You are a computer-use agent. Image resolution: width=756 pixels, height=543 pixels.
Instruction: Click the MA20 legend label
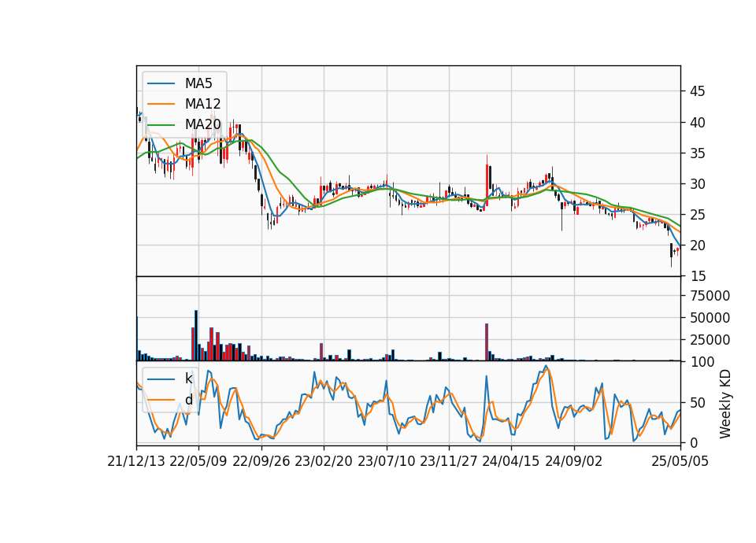coord(202,124)
